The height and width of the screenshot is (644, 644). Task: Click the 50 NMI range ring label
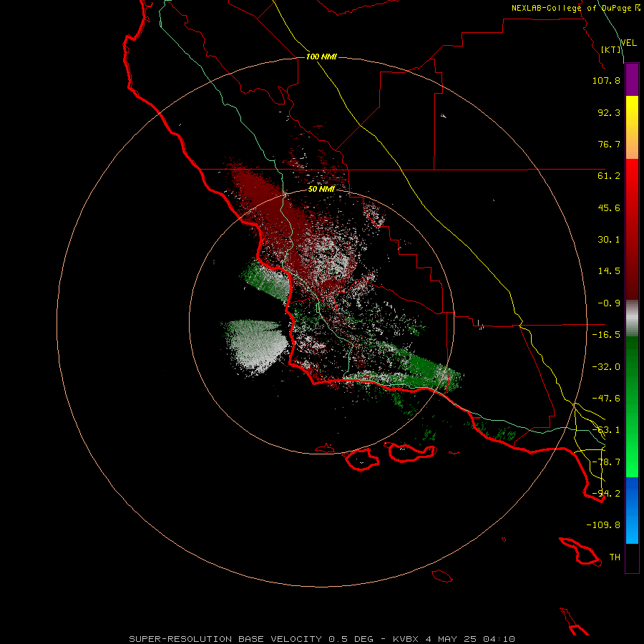(x=321, y=189)
